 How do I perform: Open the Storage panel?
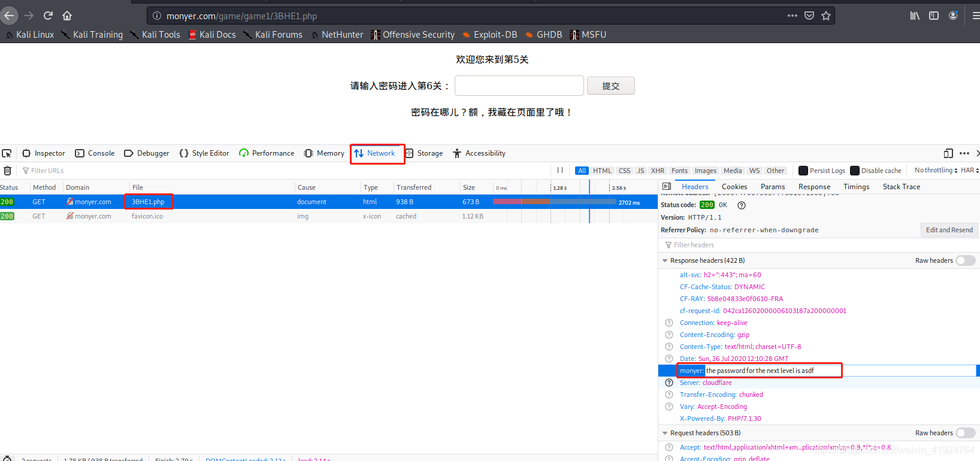pyautogui.click(x=424, y=153)
